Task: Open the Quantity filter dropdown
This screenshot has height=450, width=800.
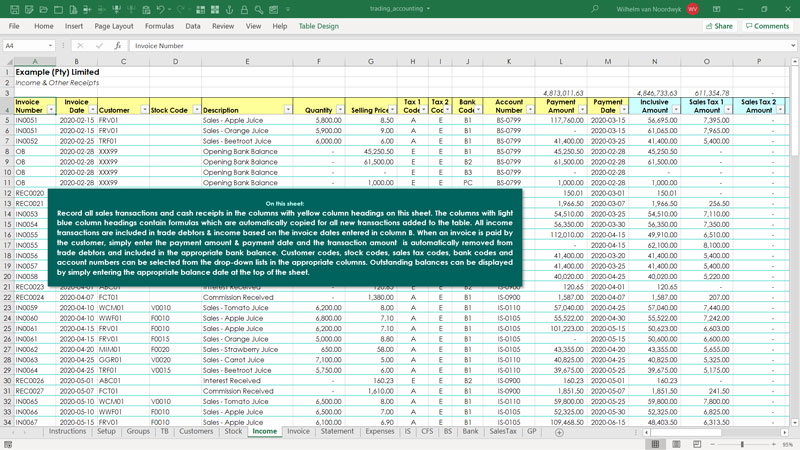Action: click(340, 110)
